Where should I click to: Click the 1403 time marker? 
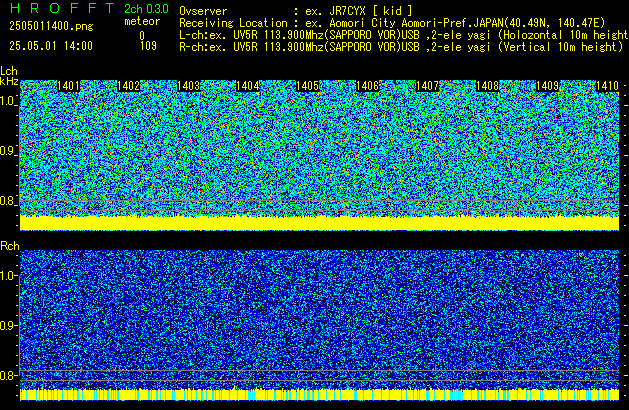click(x=188, y=86)
